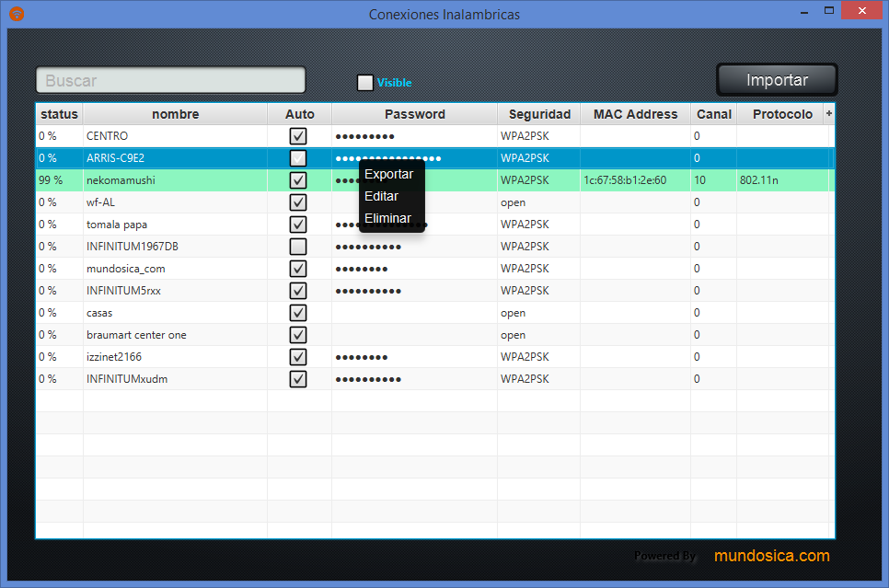Sort by the status column header
The width and height of the screenshot is (889, 588).
[x=60, y=114]
